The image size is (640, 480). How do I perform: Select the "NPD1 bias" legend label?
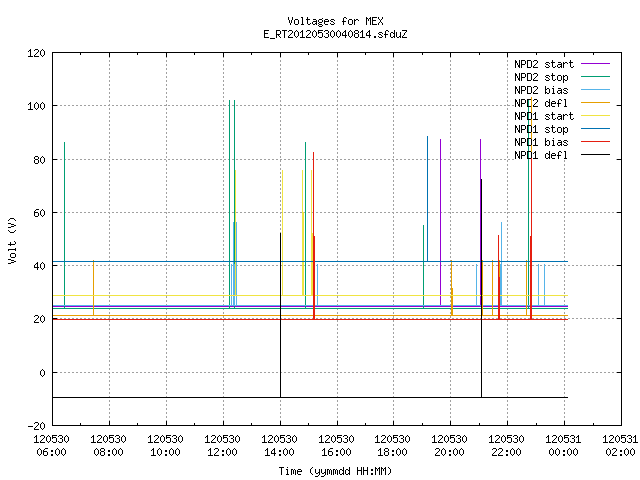click(x=541, y=142)
